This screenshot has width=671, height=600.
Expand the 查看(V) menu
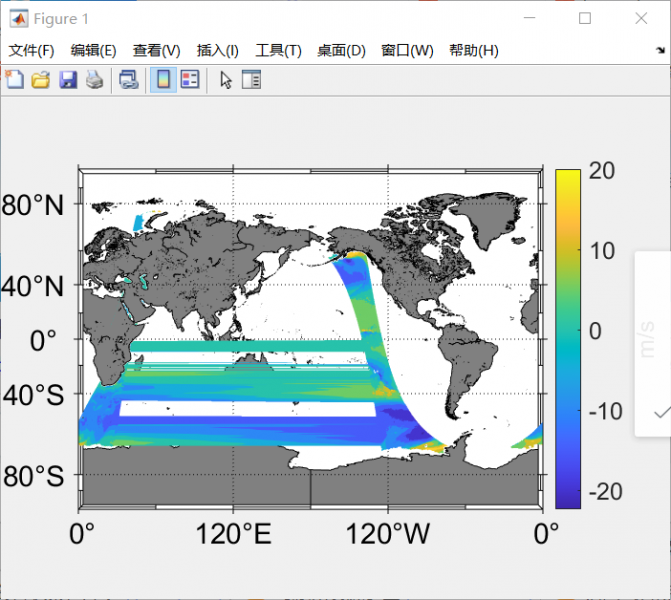coord(157,51)
